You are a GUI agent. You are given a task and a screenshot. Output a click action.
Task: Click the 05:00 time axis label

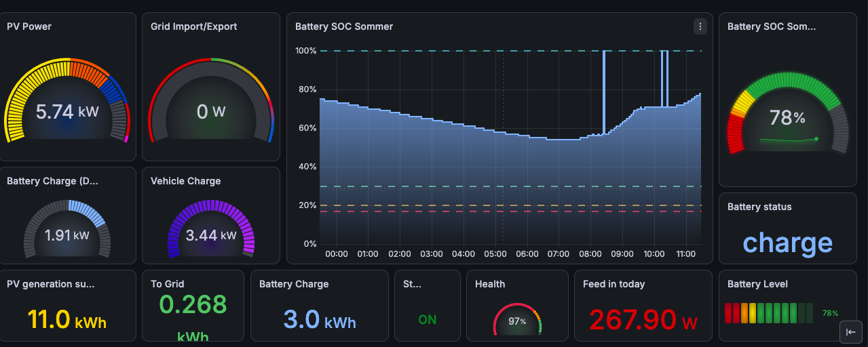495,254
